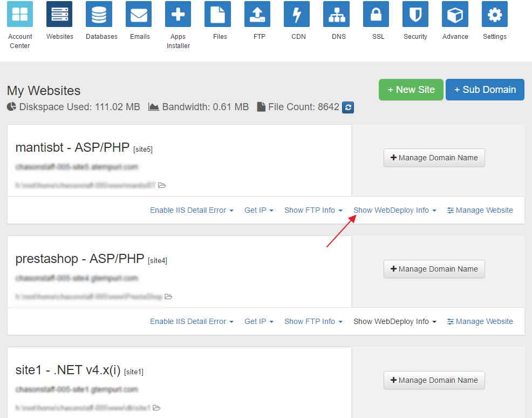
Task: Launch the Apps Installer icon
Action: point(178,15)
